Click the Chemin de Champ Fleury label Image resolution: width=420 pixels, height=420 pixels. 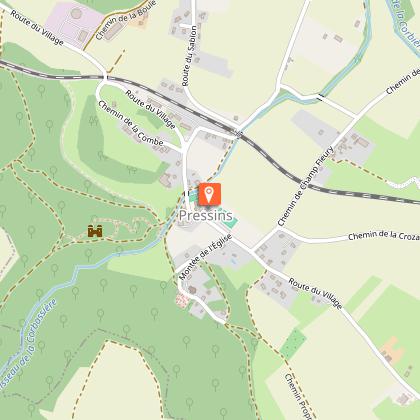(x=305, y=186)
